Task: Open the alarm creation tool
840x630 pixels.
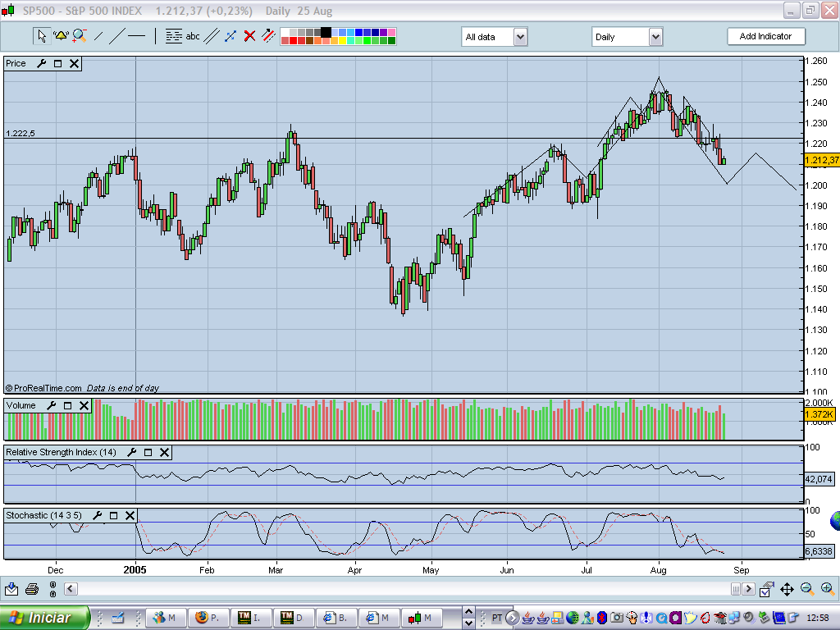Action: [x=60, y=36]
